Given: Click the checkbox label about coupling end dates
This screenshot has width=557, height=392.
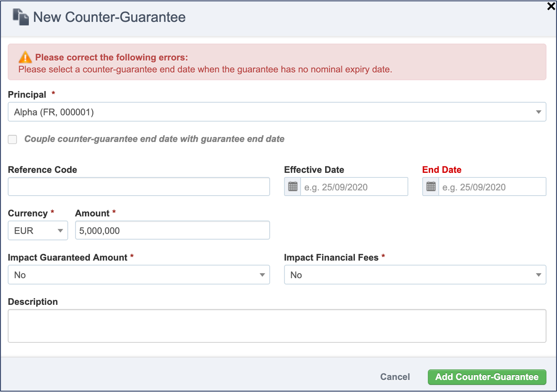Looking at the screenshot, I should pos(154,139).
